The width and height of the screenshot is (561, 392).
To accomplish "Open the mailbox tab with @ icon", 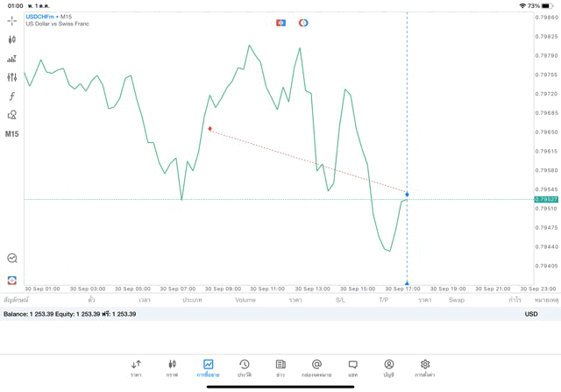I will click(316, 368).
